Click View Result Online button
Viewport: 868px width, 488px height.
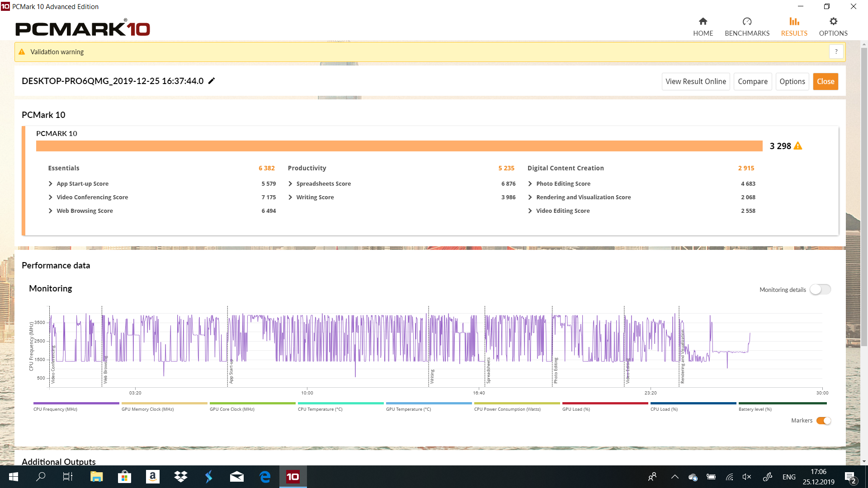pos(695,81)
